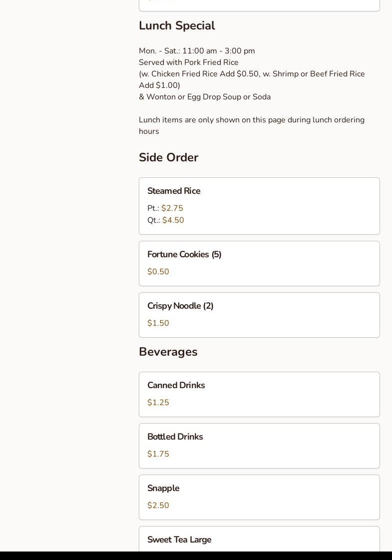
Task: Open the Snapple beverage item
Action: tap(163, 489)
